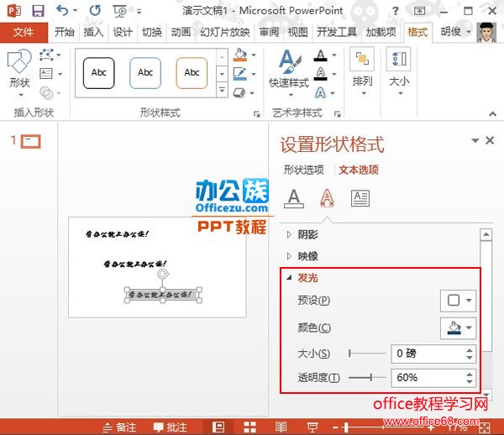
Task: Open the 开始 Home tab
Action: [x=65, y=32]
